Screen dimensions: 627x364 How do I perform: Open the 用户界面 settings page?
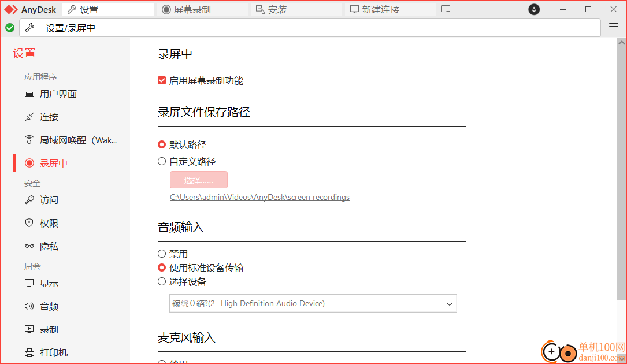pyautogui.click(x=58, y=94)
